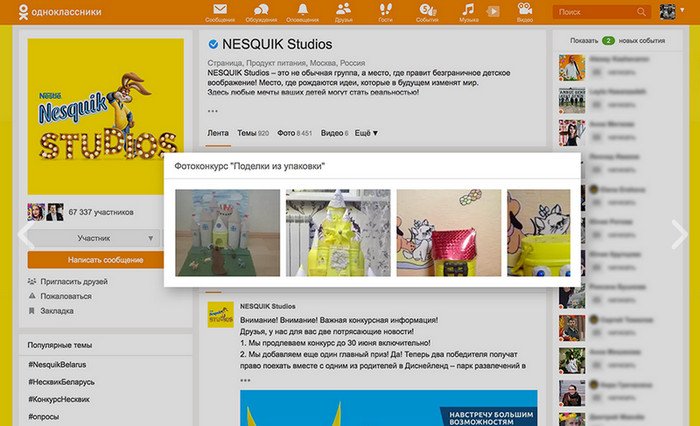Image resolution: width=700 pixels, height=426 pixels.
Task: Click the music player play button
Action: click(493, 12)
